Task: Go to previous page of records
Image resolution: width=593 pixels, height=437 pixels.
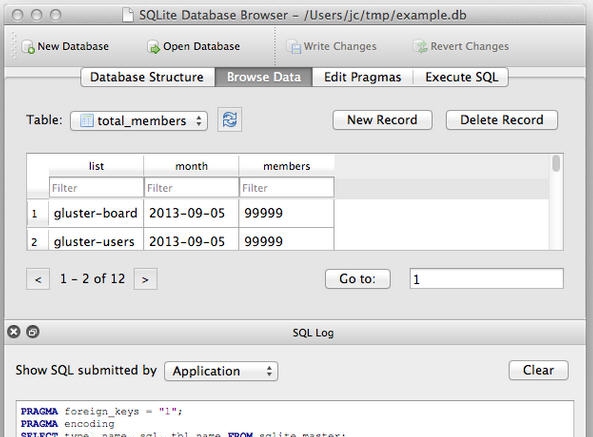Action: (38, 279)
